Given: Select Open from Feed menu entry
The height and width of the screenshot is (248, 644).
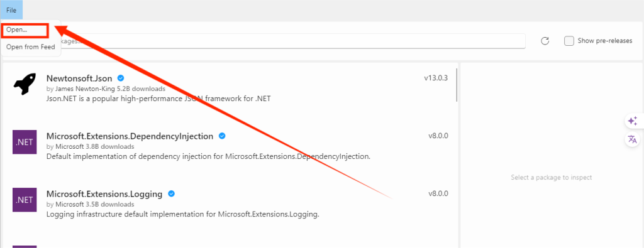Looking at the screenshot, I should 31,47.
